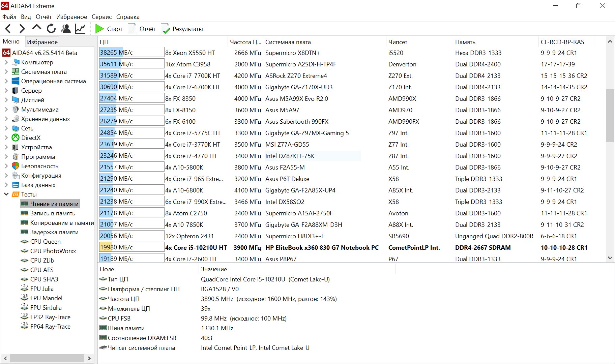This screenshot has height=364, width=615.
Task: Open the user manager icon in toolbar
Action: 66,29
